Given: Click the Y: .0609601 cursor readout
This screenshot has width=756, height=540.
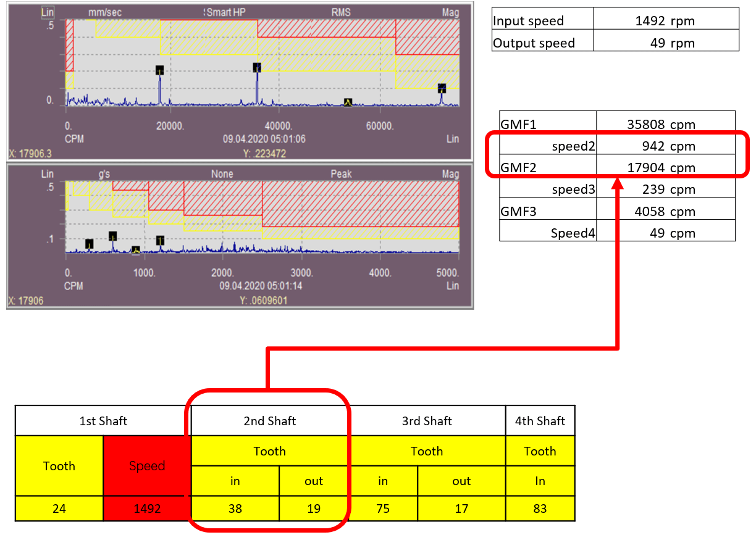Looking at the screenshot, I should pyautogui.click(x=263, y=301).
